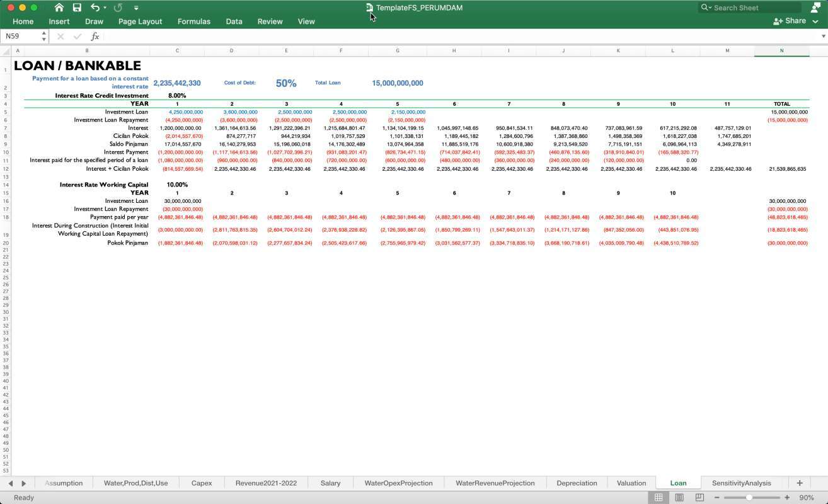This screenshot has width=828, height=504.
Task: Add a new sheet with the plus button
Action: point(799,483)
